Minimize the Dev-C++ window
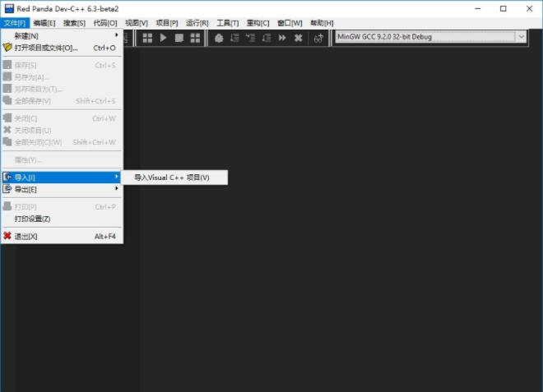 478,9
